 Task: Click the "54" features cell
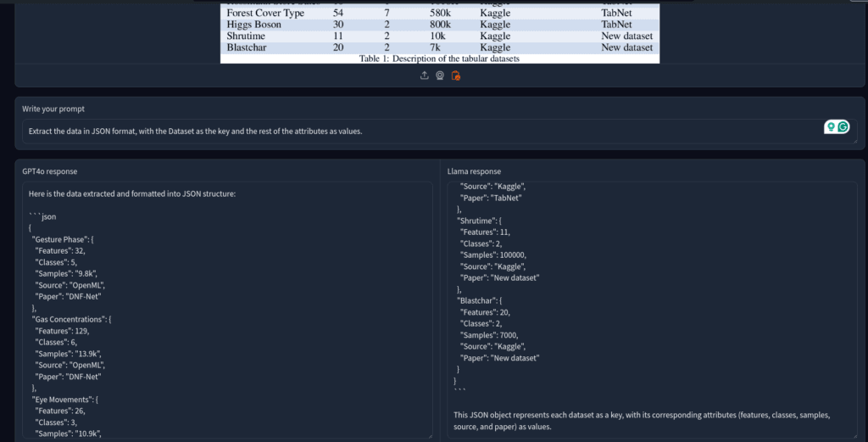338,13
